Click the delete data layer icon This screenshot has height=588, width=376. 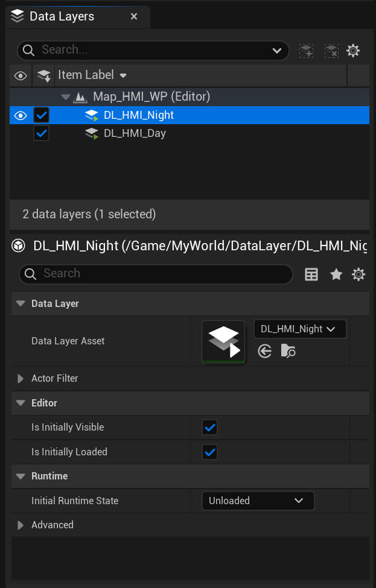click(x=331, y=51)
